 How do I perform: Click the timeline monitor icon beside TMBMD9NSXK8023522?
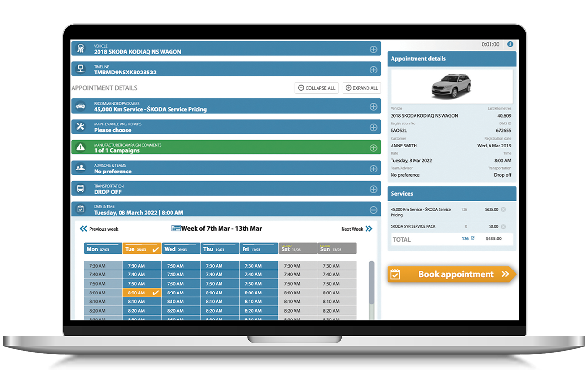point(81,69)
